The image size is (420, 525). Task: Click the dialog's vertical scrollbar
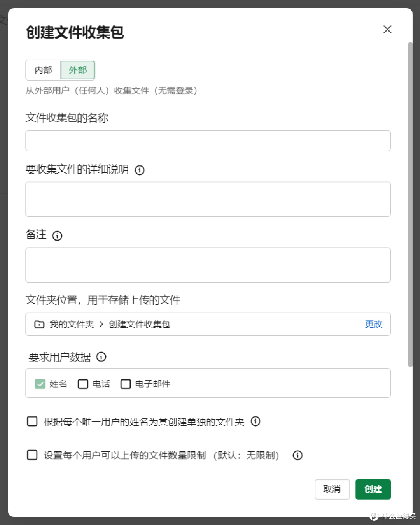pos(410,204)
